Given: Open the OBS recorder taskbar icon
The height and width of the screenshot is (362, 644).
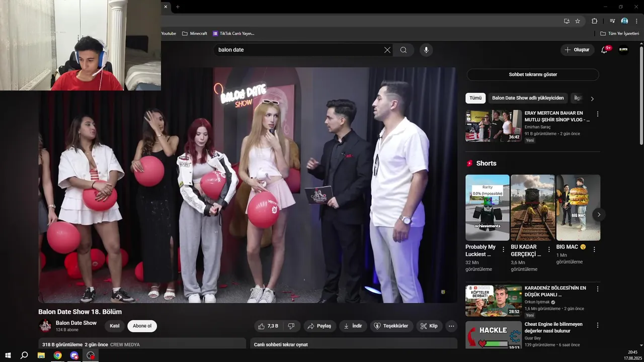Looking at the screenshot, I should point(91,355).
